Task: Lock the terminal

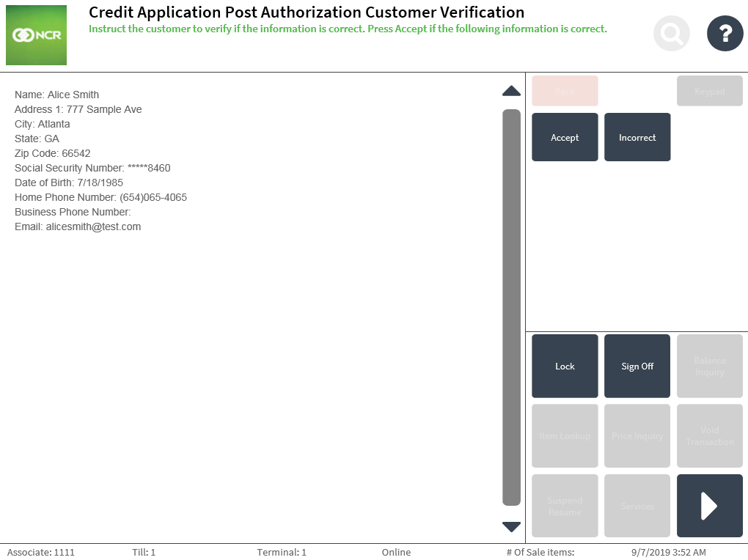Action: coord(565,366)
